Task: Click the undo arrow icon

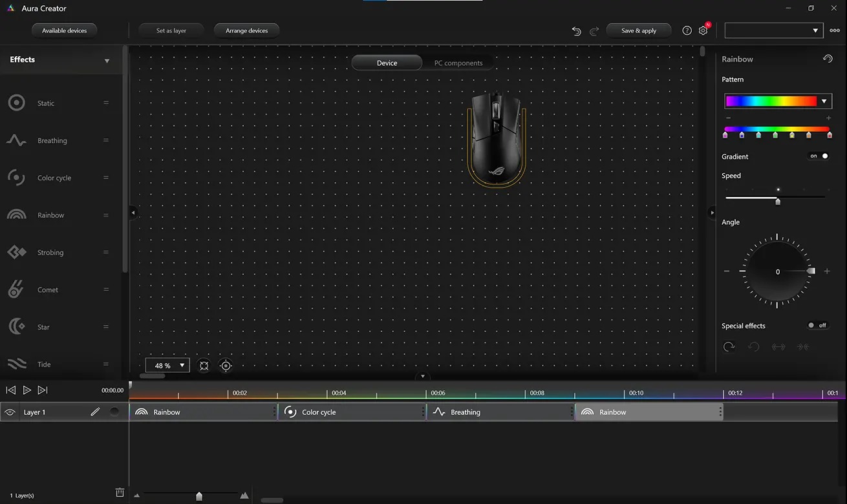Action: click(576, 30)
